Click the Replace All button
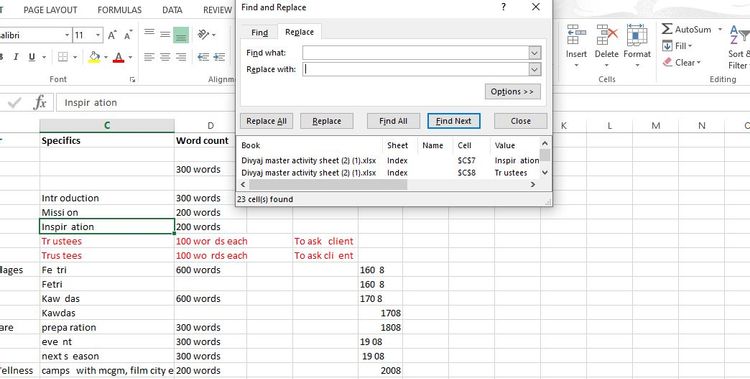The image size is (750, 379). 266,121
